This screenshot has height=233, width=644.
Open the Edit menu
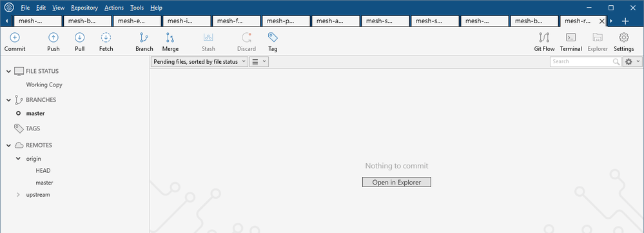click(41, 8)
